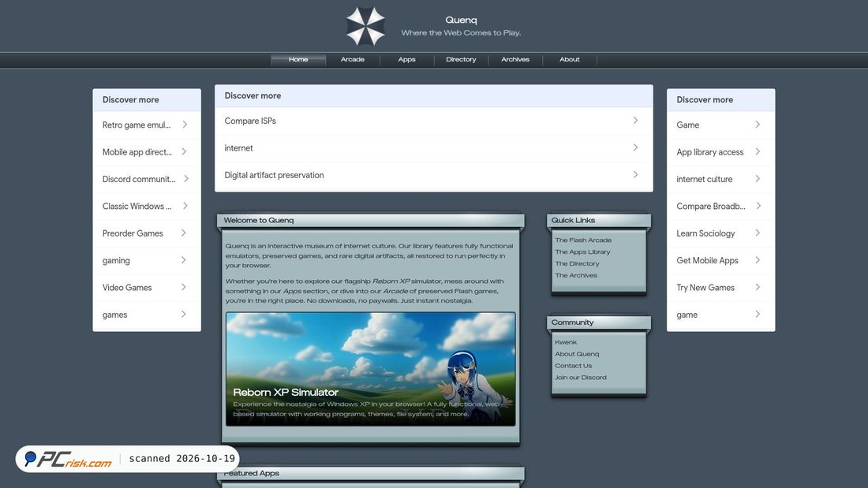Click the Quenq site title
Viewport: 868px width, 488px height.
tap(461, 20)
